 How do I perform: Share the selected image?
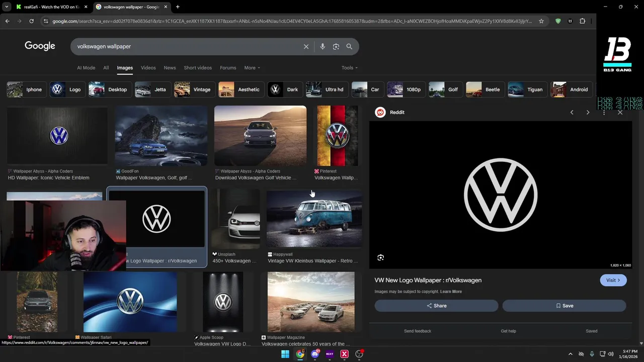coord(436,306)
